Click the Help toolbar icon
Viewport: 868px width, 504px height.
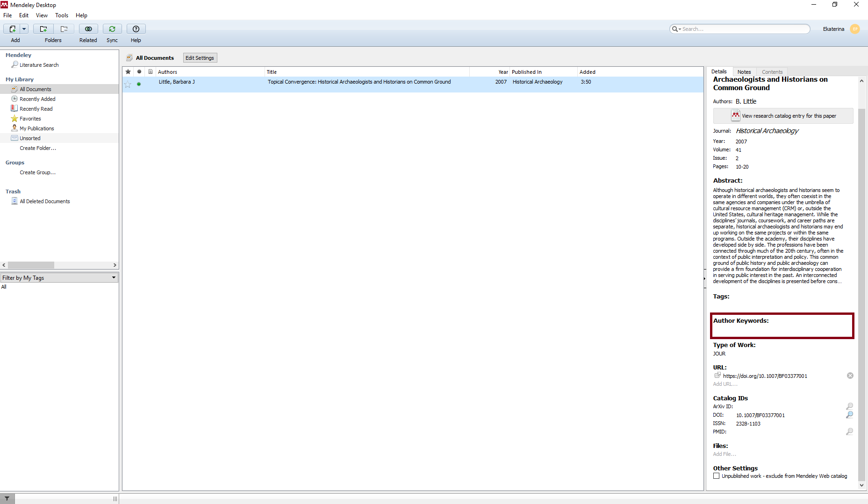coord(136,29)
